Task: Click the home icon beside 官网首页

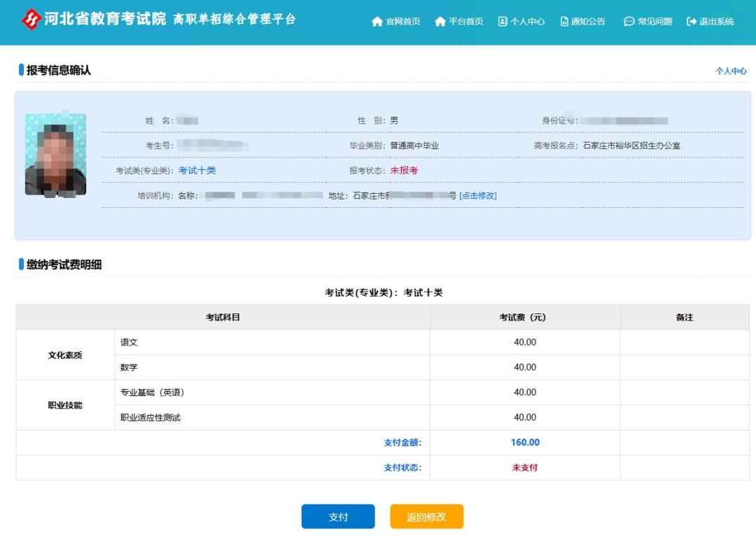Action: 377,22
